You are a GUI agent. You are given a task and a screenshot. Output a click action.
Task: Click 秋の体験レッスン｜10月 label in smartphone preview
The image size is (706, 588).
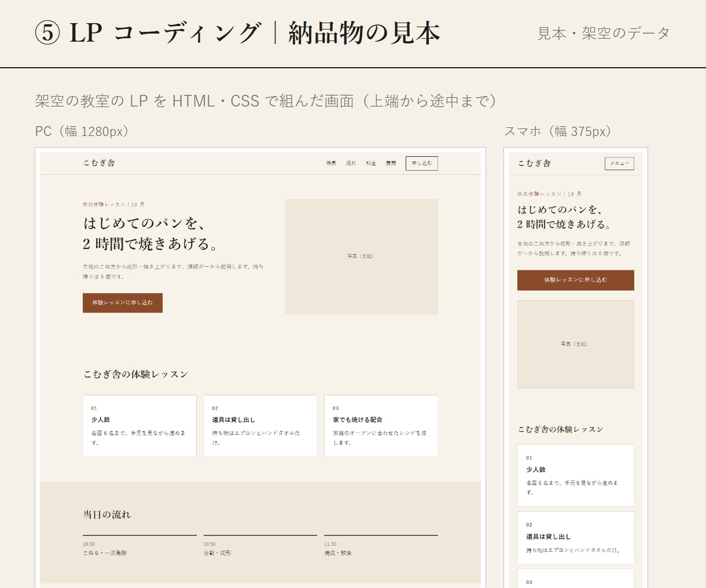click(x=549, y=194)
